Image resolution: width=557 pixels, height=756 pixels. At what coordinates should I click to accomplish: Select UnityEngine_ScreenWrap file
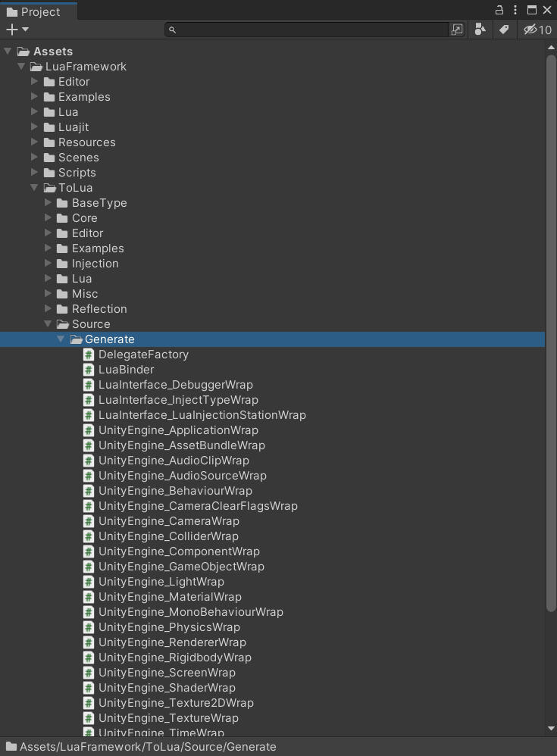(x=167, y=673)
